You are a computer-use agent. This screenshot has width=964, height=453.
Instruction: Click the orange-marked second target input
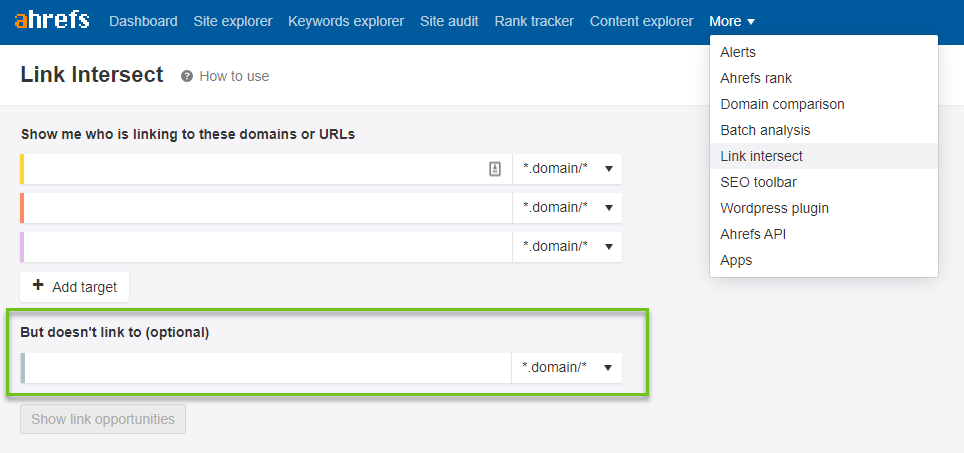[x=267, y=208]
